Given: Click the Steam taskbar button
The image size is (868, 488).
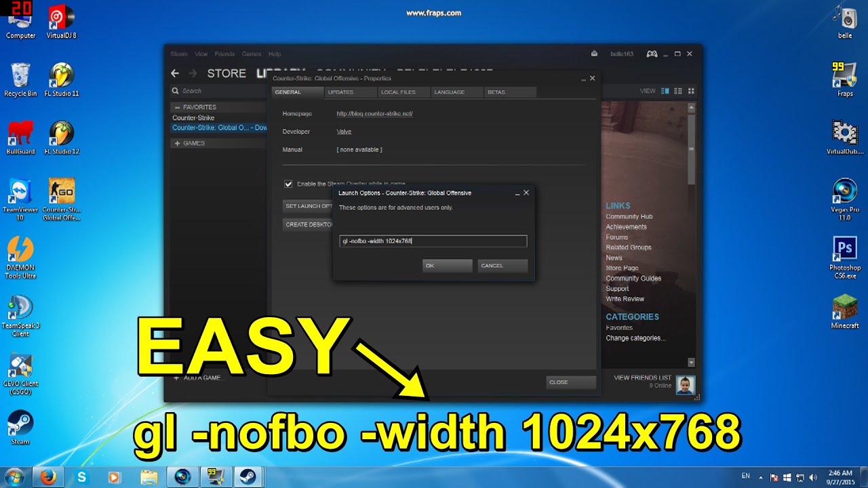Looking at the screenshot, I should tap(248, 477).
